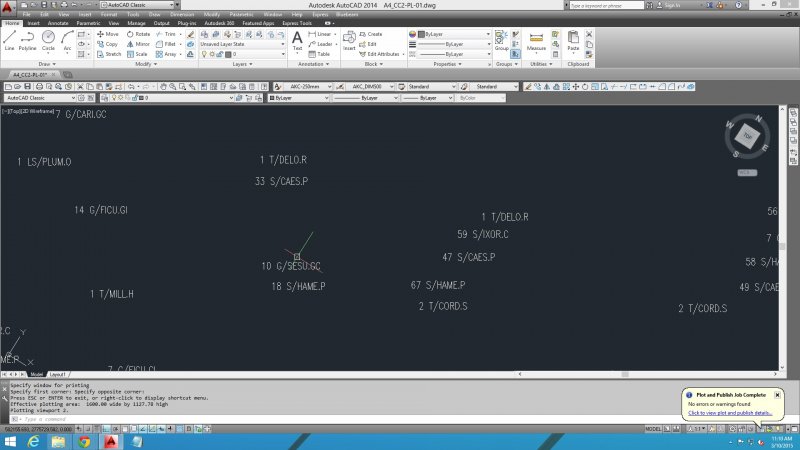
Task: Open the Manage ribbon tab
Action: coord(136,23)
